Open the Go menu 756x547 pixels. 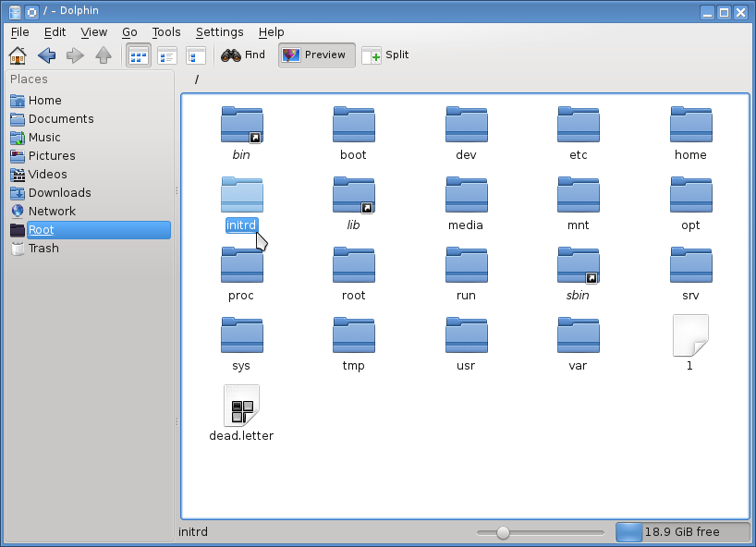129,32
